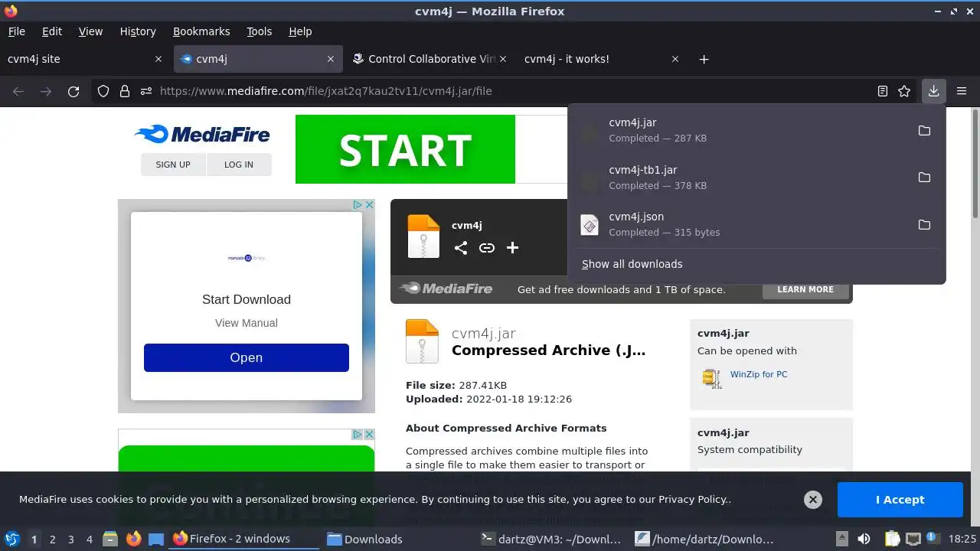Go forward to the next page
The height and width of the screenshot is (551, 980).
pyautogui.click(x=46, y=91)
